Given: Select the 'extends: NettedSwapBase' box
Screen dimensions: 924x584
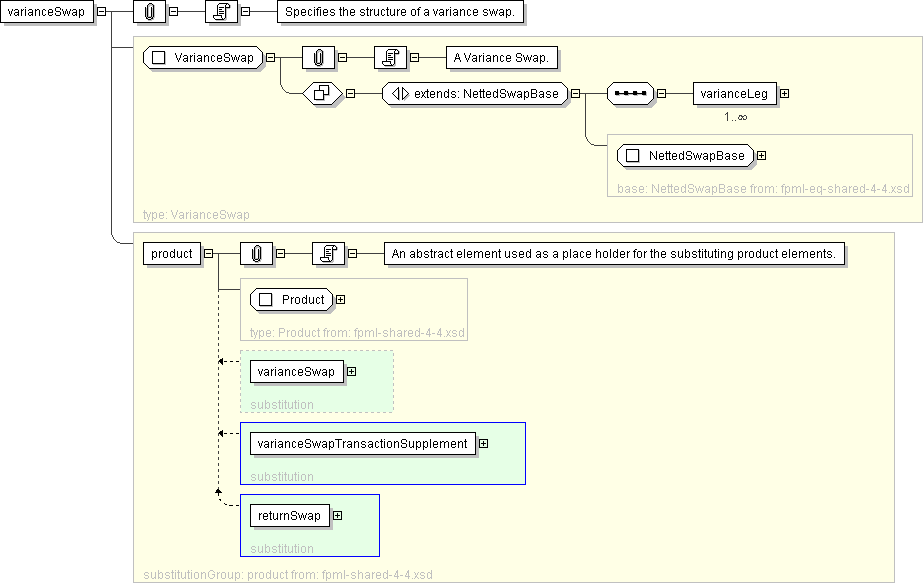Looking at the screenshot, I should (x=474, y=93).
